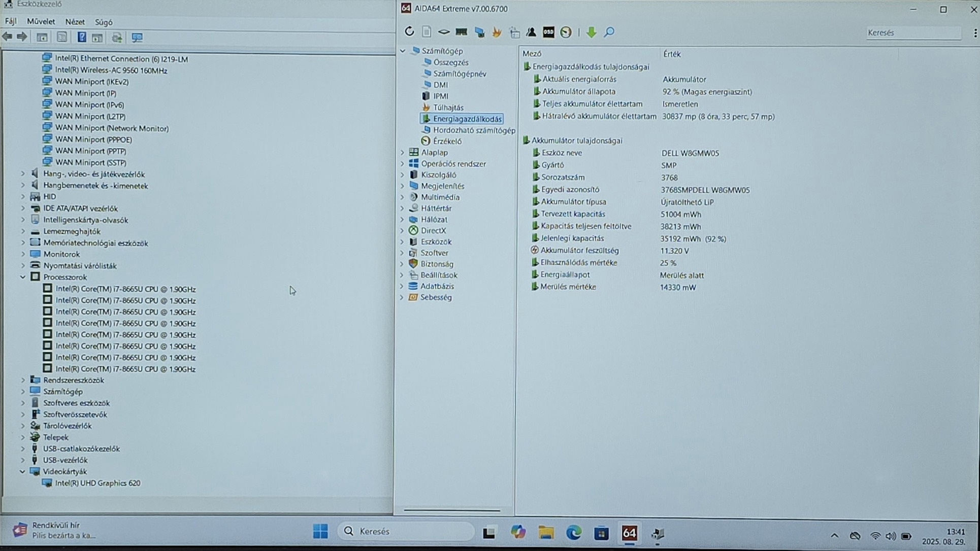Select Érzékelő in the AIDA64 tree
The height and width of the screenshot is (551, 980).
[x=447, y=141]
